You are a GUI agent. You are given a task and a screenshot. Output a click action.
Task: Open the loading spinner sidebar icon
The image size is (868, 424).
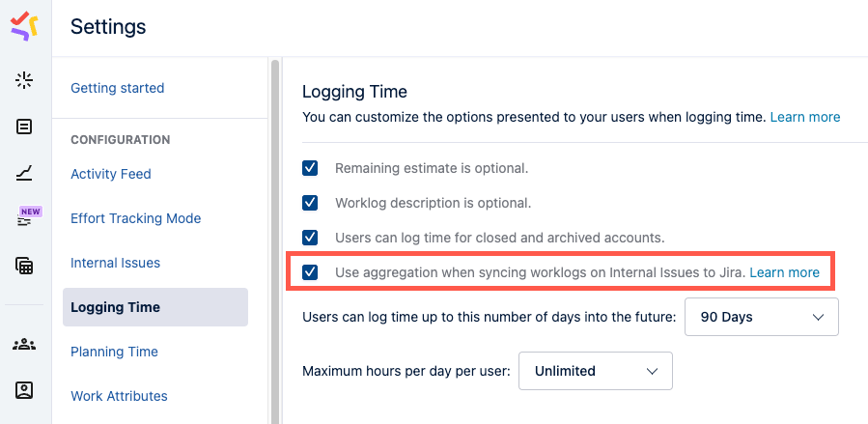coord(24,80)
